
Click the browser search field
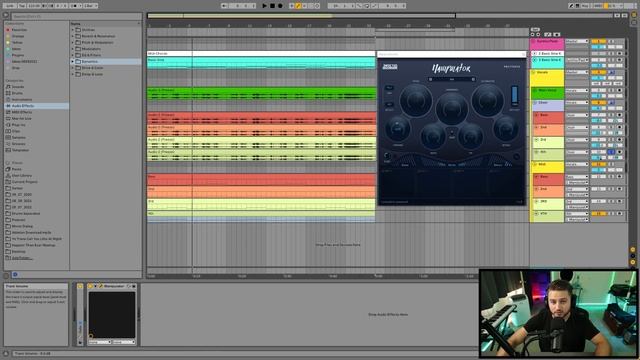pos(76,16)
